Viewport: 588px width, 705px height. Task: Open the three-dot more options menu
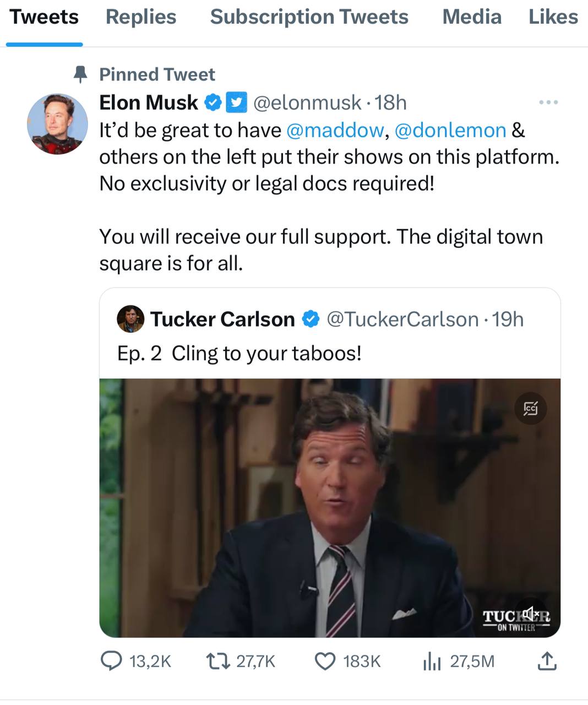coord(548,102)
